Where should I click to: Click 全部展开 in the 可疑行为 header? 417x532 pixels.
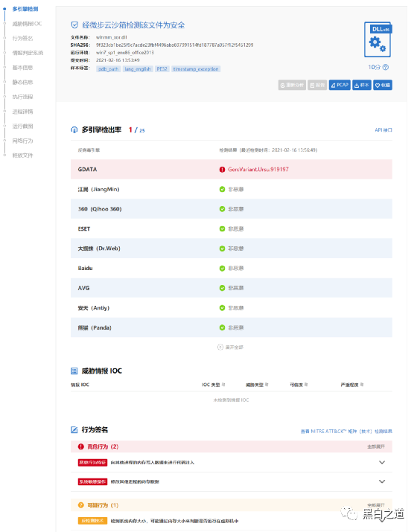point(376,505)
